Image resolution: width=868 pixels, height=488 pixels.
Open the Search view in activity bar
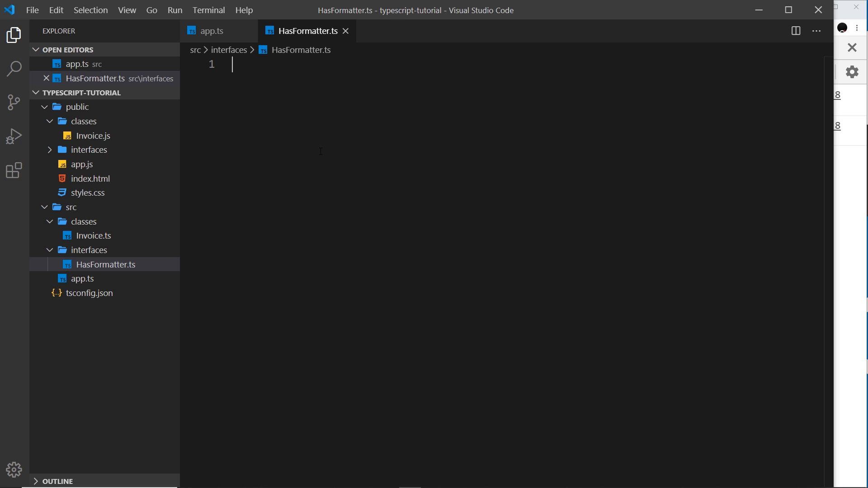pyautogui.click(x=14, y=69)
